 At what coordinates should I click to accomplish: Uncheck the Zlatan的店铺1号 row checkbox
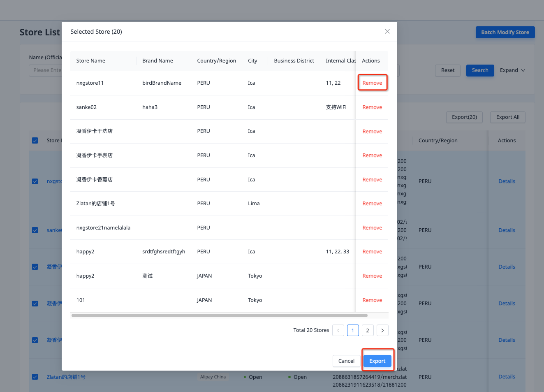35,377
